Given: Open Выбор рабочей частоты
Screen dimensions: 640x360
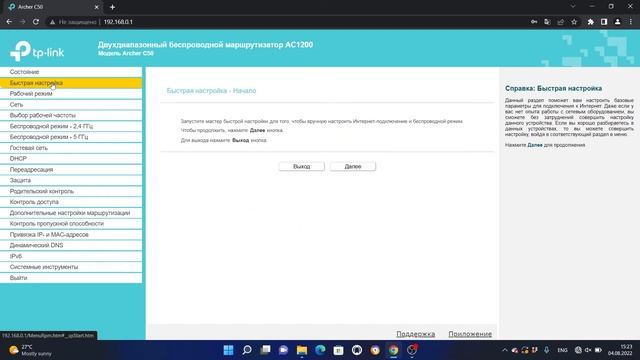Looking at the screenshot, I should click(71, 115).
